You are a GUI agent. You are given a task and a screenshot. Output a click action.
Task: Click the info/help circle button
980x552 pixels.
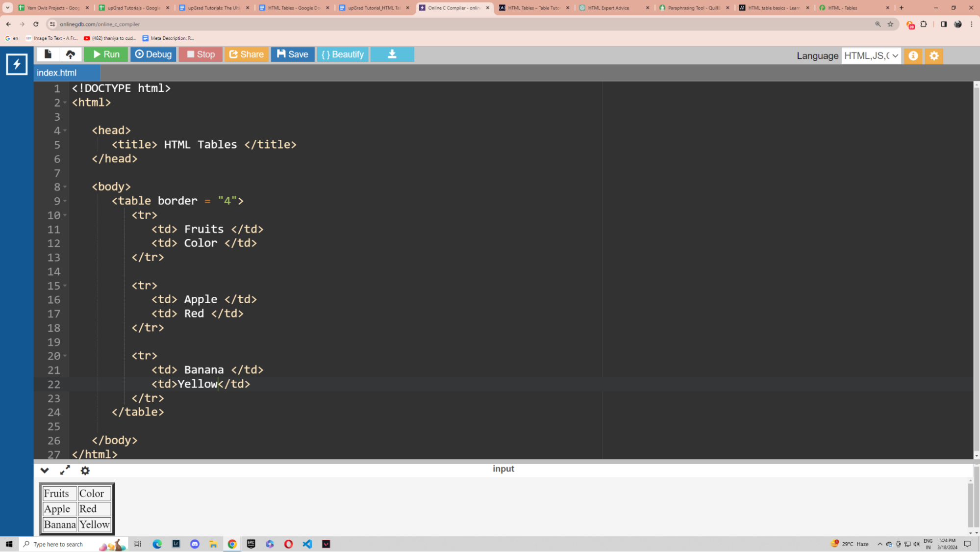point(913,55)
